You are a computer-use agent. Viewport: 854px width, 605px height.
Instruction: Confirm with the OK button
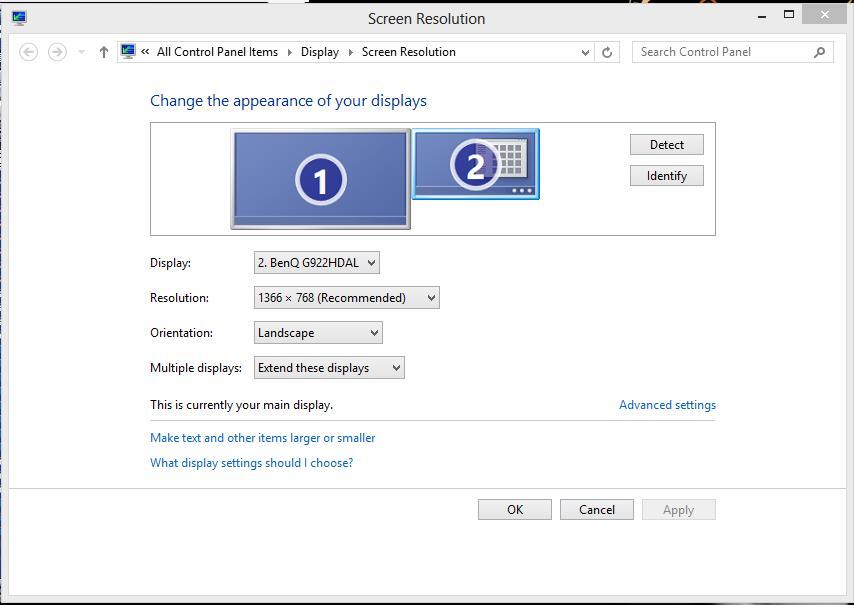coord(515,510)
